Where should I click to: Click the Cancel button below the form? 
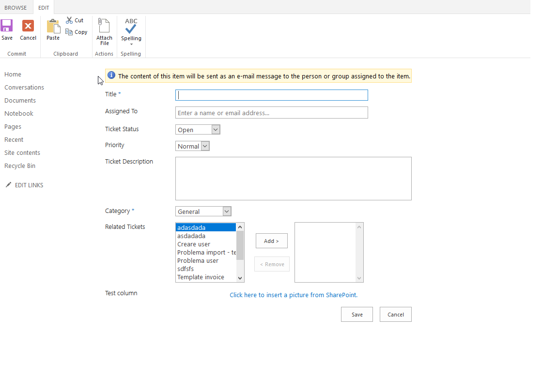point(396,315)
